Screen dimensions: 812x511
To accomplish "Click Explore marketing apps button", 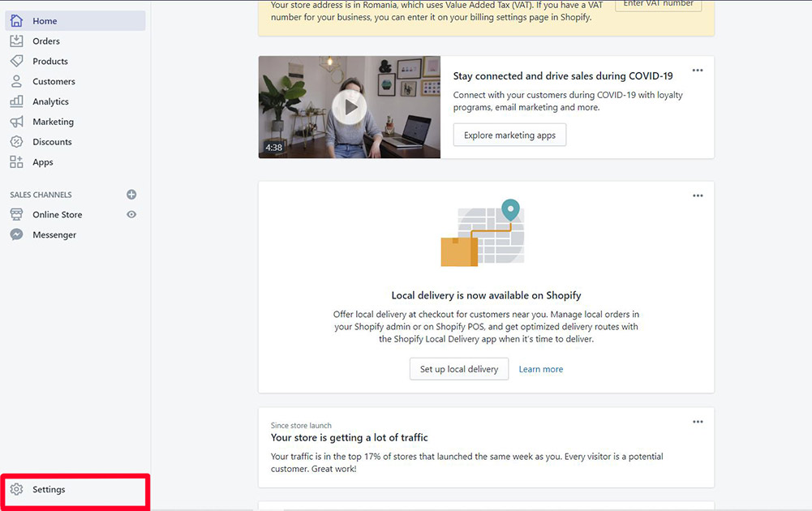I will (509, 135).
